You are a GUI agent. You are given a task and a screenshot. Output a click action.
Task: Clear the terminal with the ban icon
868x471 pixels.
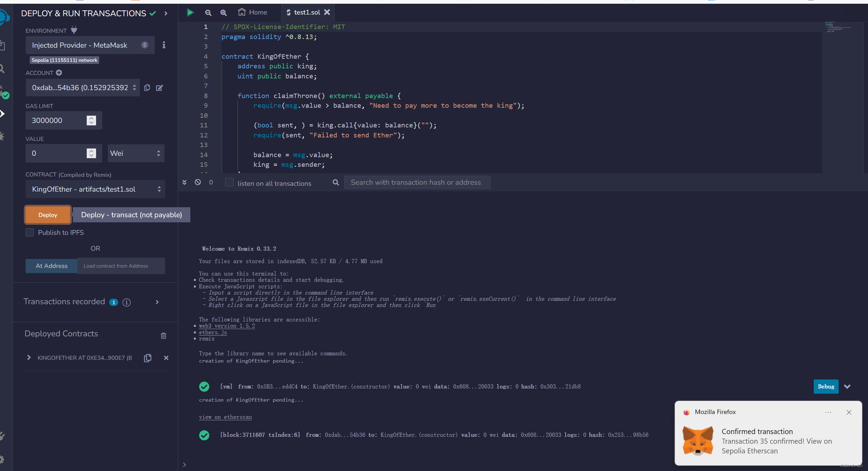click(x=198, y=182)
